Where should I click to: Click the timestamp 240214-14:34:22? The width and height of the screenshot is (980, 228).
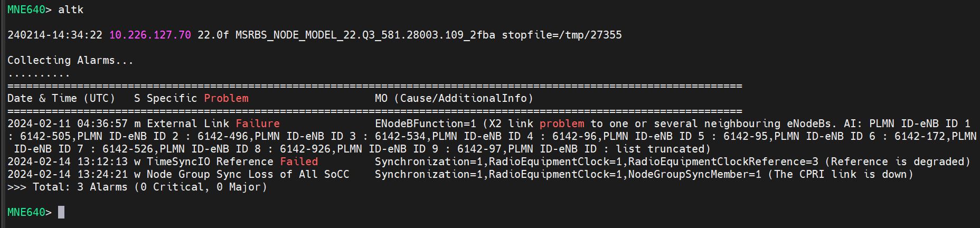[x=55, y=35]
